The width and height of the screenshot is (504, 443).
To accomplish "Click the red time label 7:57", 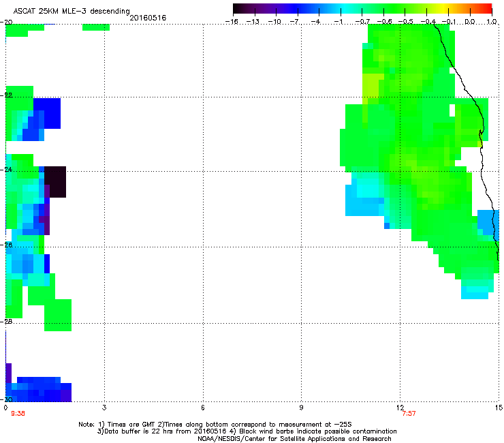I will click(409, 414).
